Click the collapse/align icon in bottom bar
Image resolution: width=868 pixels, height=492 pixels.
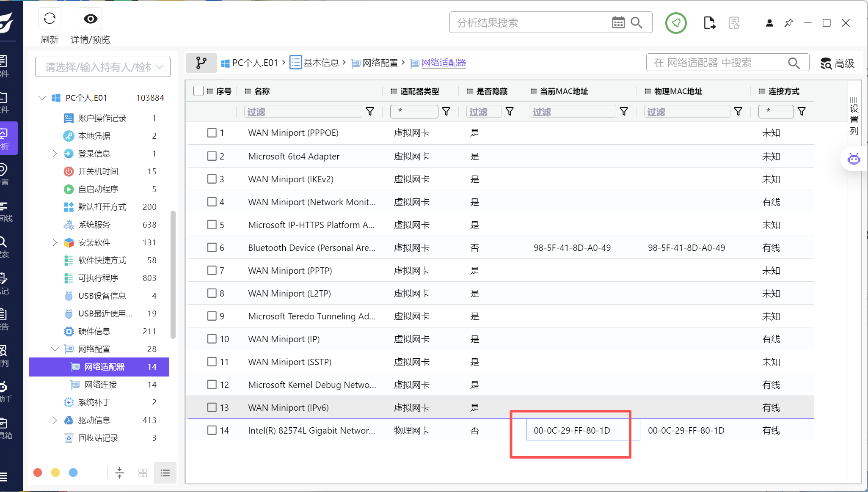tap(120, 473)
